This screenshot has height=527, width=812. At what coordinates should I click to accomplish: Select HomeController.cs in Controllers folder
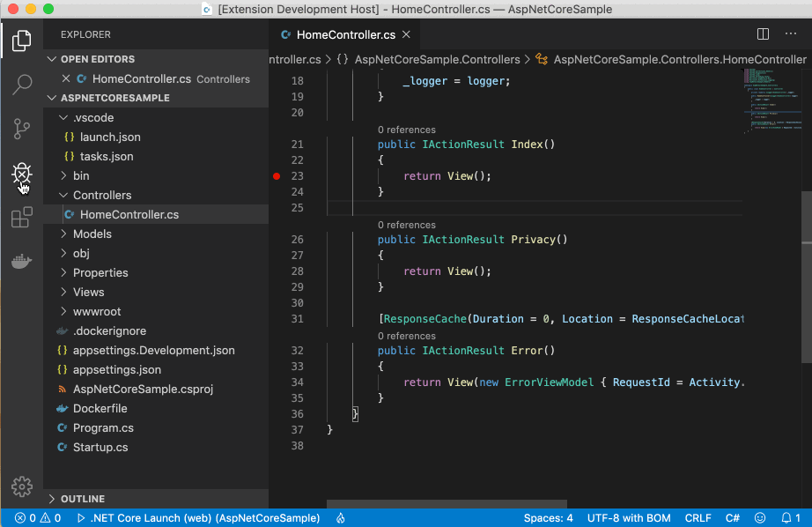pos(156,214)
